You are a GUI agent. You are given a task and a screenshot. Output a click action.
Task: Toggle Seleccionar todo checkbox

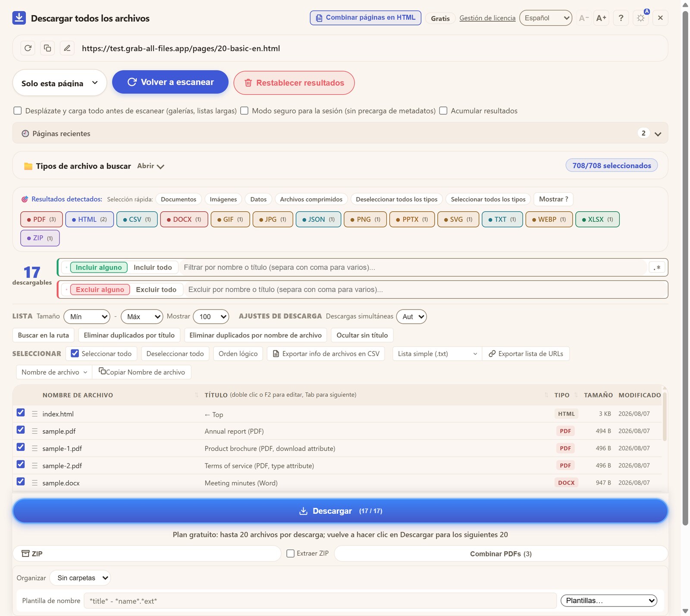[75, 353]
